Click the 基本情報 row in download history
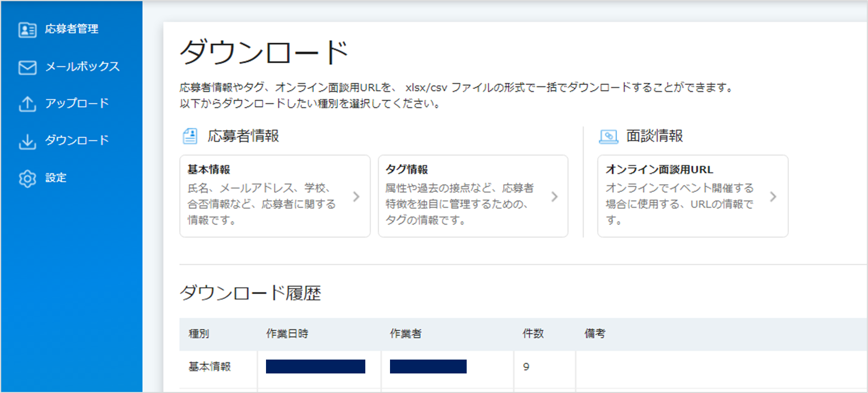This screenshot has height=393, width=868. [x=523, y=367]
